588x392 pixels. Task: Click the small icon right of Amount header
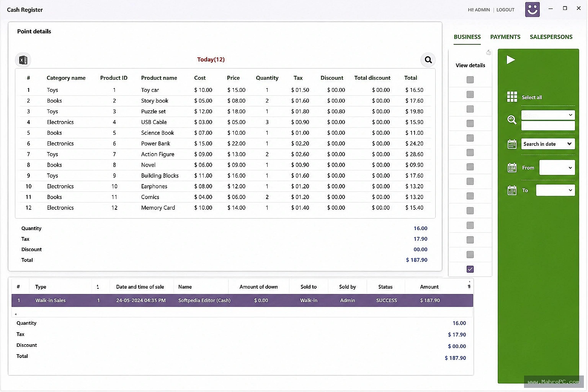469,286
